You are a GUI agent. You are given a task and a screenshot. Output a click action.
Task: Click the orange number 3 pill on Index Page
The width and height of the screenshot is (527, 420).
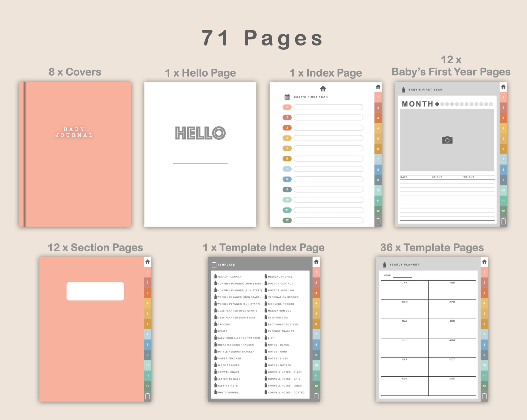[287, 128]
